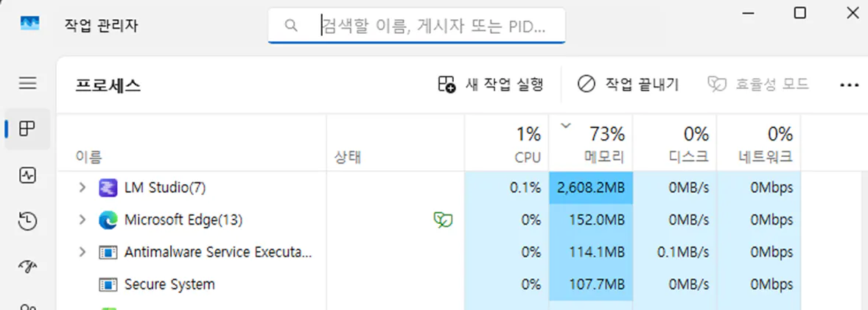Click the 2,608.2MB memory cell
This screenshot has width=868, height=310.
[591, 188]
